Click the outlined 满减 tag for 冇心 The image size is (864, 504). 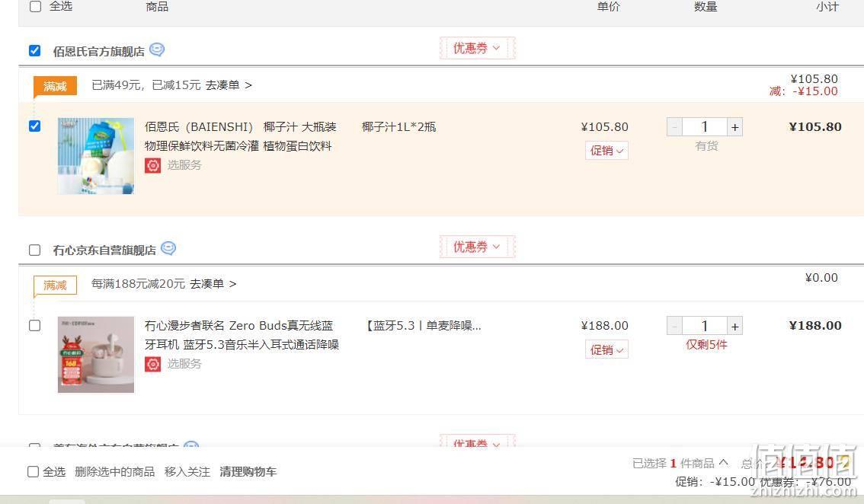(x=55, y=285)
